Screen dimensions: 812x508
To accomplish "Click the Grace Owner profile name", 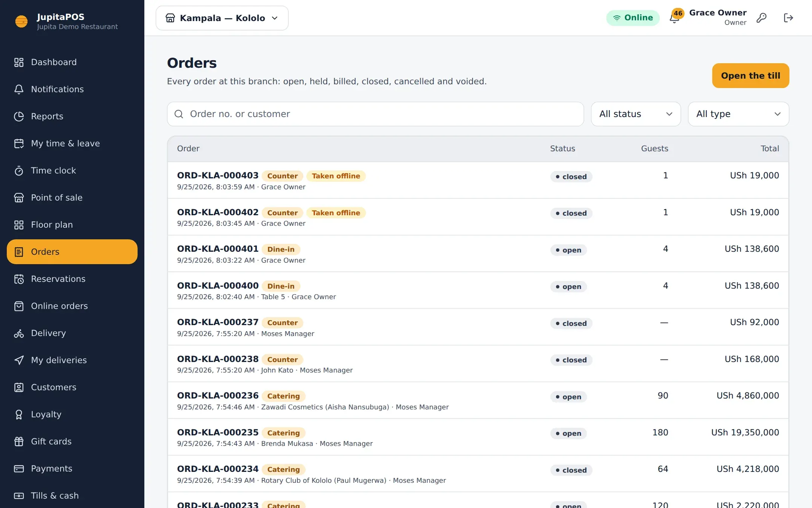I will tap(718, 13).
